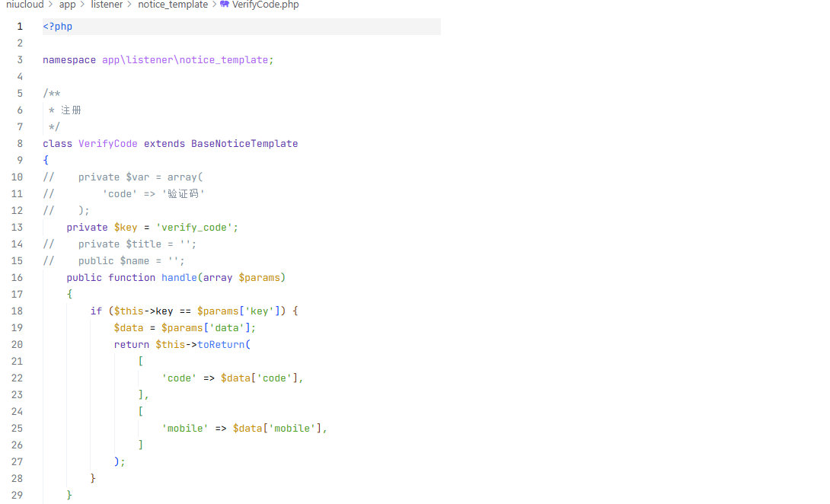
Task: Click the namespace keyword on line 3
Action: pos(69,60)
